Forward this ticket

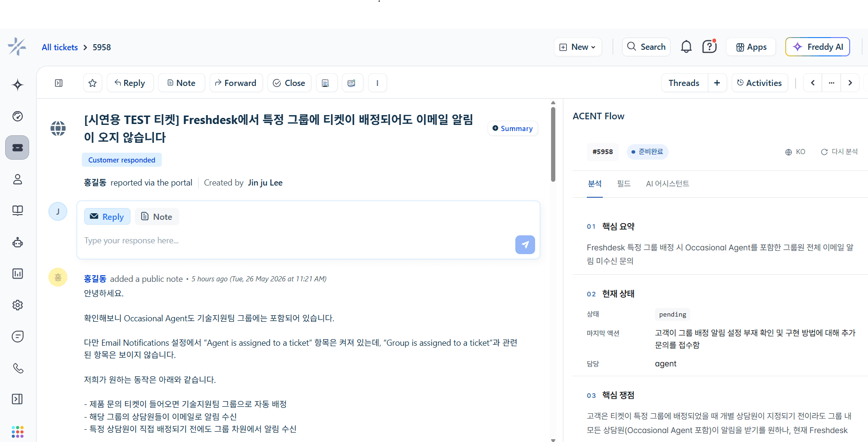(236, 83)
